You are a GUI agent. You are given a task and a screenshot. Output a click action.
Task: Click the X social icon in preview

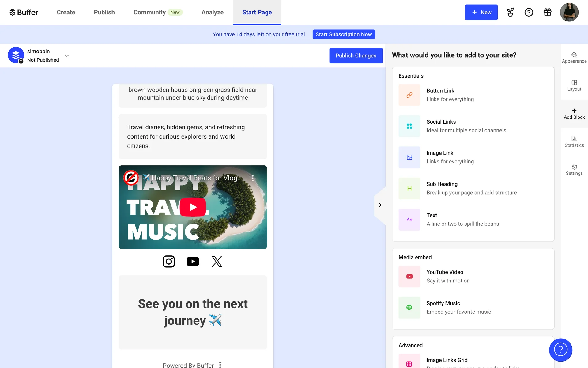(217, 262)
